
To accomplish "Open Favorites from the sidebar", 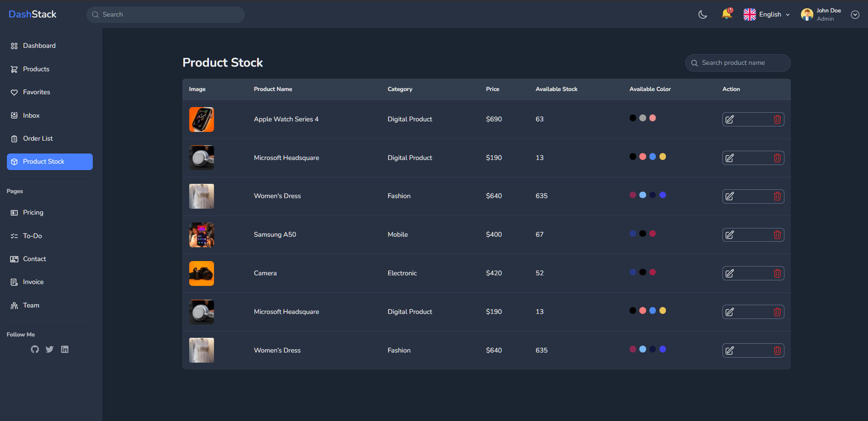I will pyautogui.click(x=36, y=92).
